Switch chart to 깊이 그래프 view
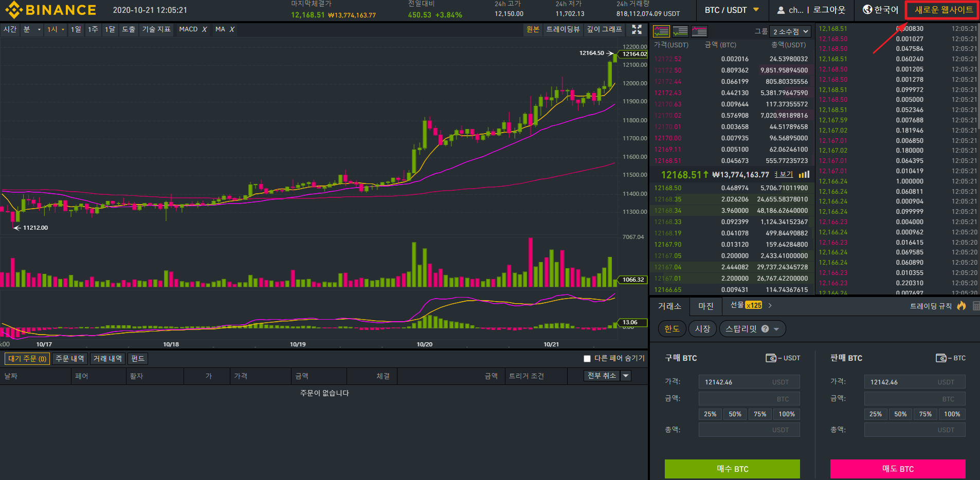This screenshot has width=980, height=480. [604, 29]
